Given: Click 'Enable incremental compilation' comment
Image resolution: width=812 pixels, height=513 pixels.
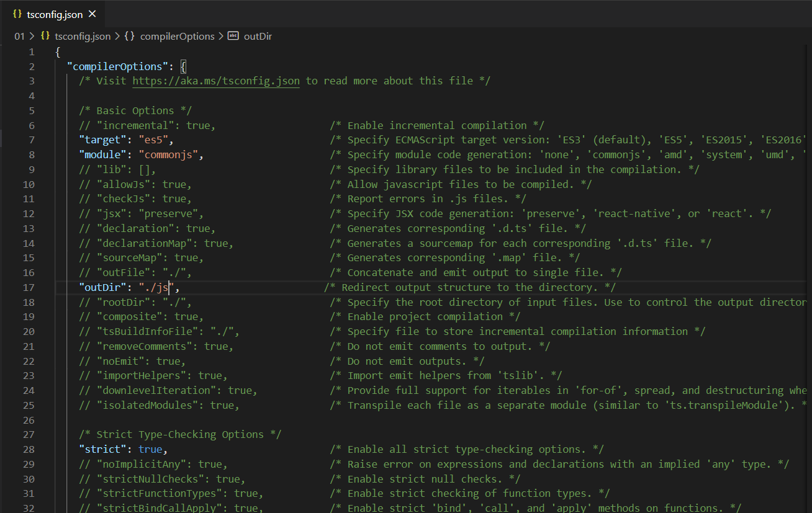Looking at the screenshot, I should click(x=437, y=125).
